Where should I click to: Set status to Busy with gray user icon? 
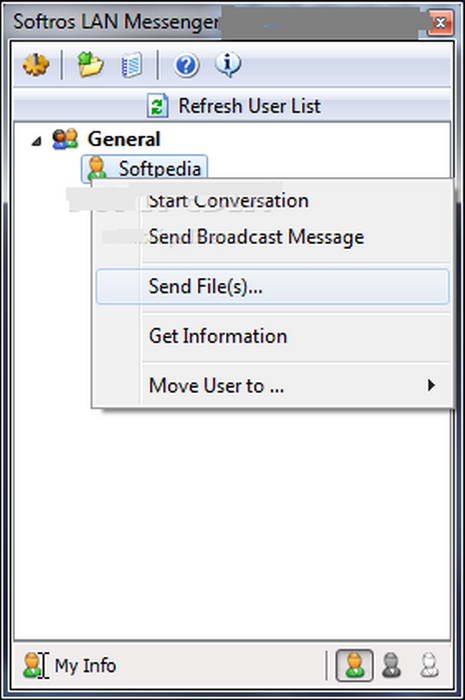point(391,665)
